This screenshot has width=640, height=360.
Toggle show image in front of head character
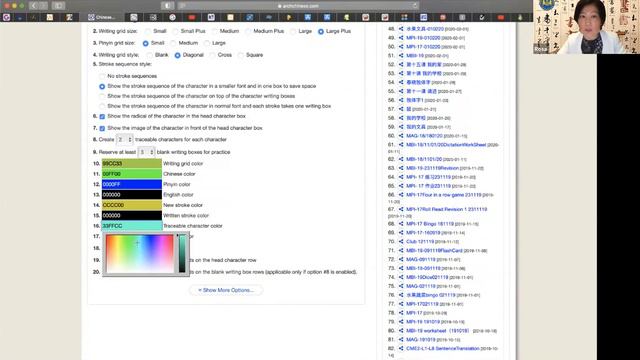[x=102, y=128]
